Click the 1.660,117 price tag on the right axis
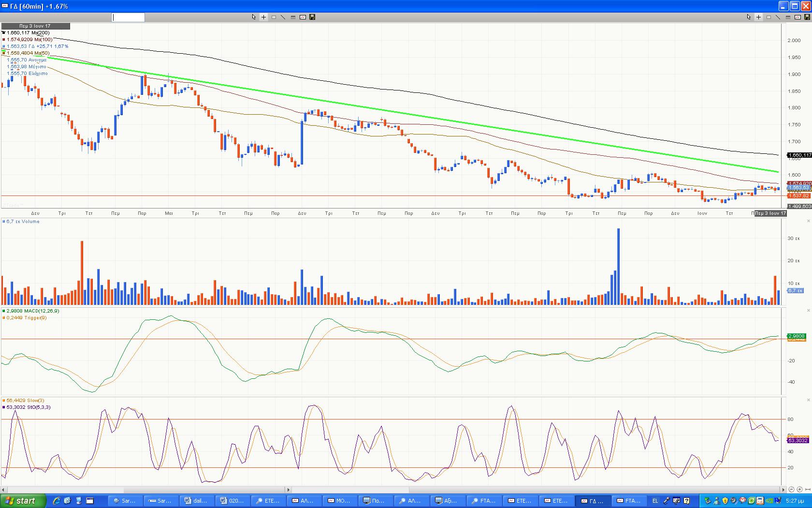This screenshot has width=812, height=508. tap(799, 155)
